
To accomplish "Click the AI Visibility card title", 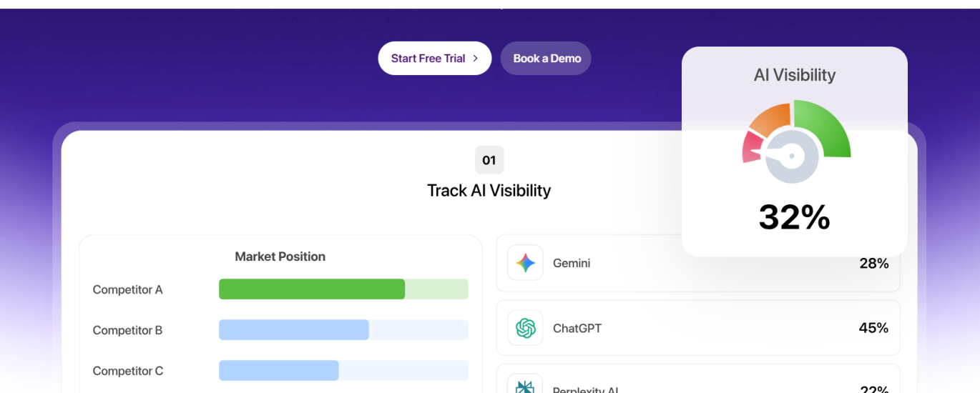I will 794,75.
